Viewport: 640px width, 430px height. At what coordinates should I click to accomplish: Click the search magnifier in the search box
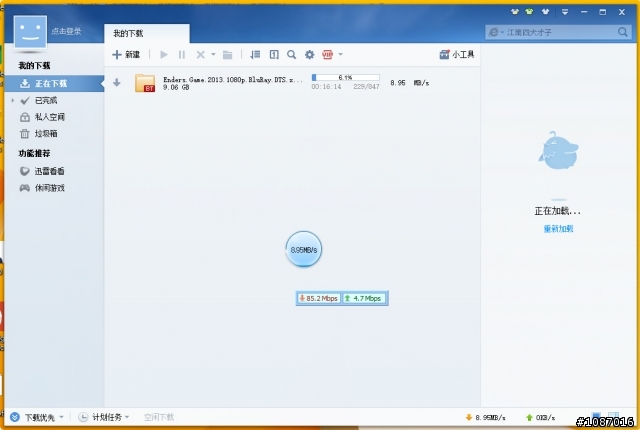pos(623,32)
